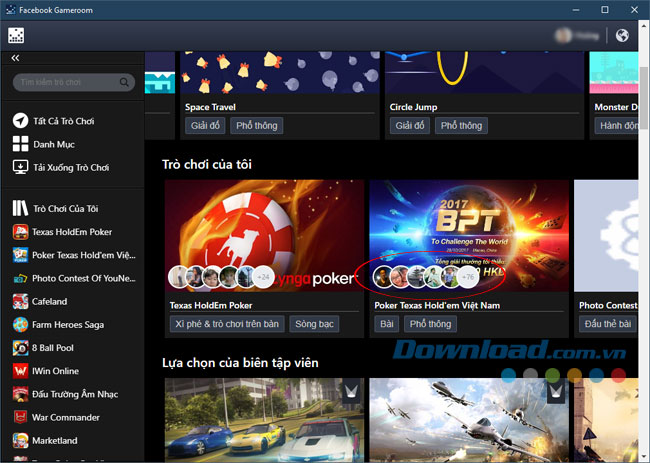Open Tất Cả Trò Chơi menu

pos(64,121)
